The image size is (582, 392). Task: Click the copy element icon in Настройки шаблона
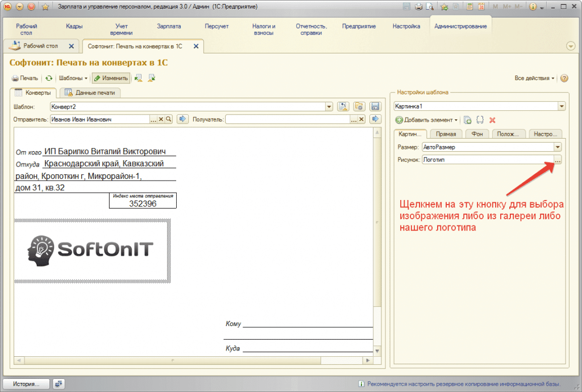[x=468, y=120]
